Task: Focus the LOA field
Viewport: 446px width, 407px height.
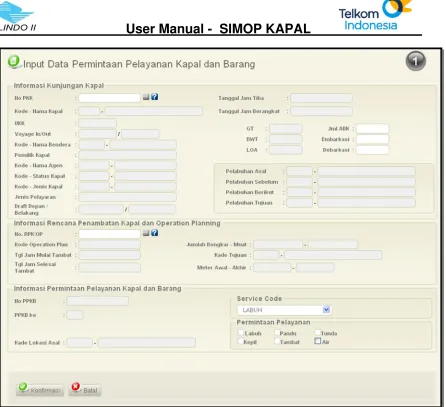Action: (286, 150)
